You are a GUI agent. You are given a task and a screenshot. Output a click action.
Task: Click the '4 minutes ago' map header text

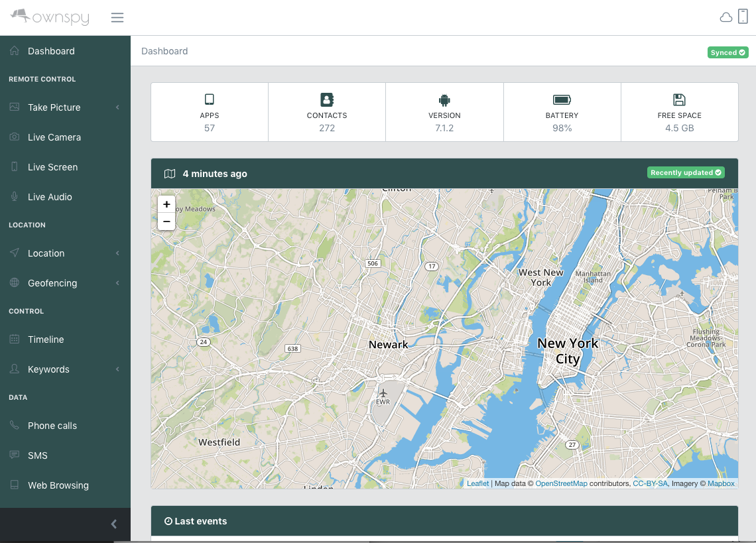[215, 174]
